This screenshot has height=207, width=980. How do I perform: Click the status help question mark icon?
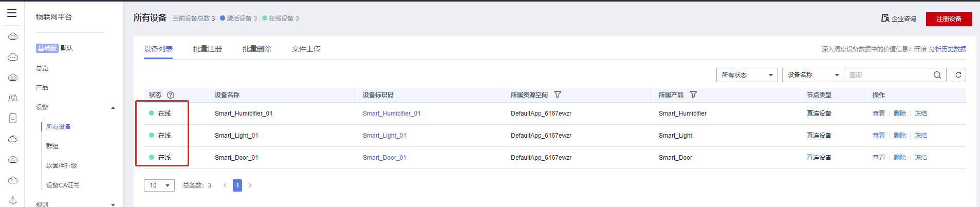(171, 95)
